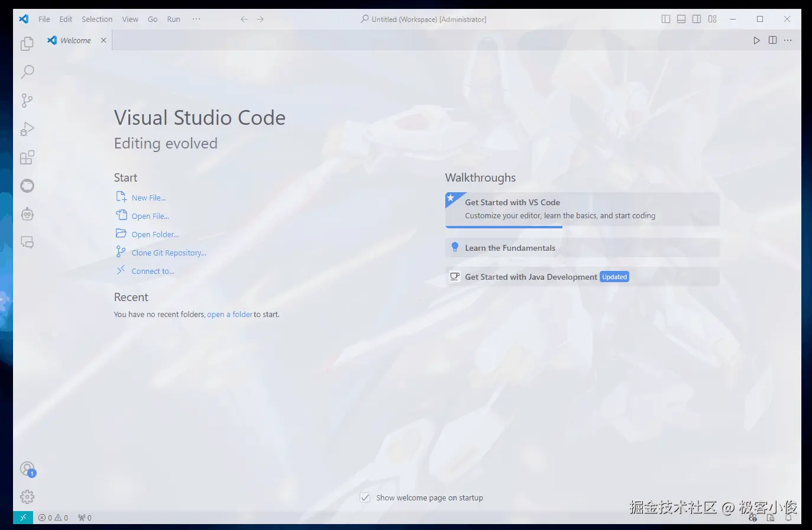Open Learn the Fundamentals walkthrough
Viewport: 812px width, 530px height.
(583, 248)
